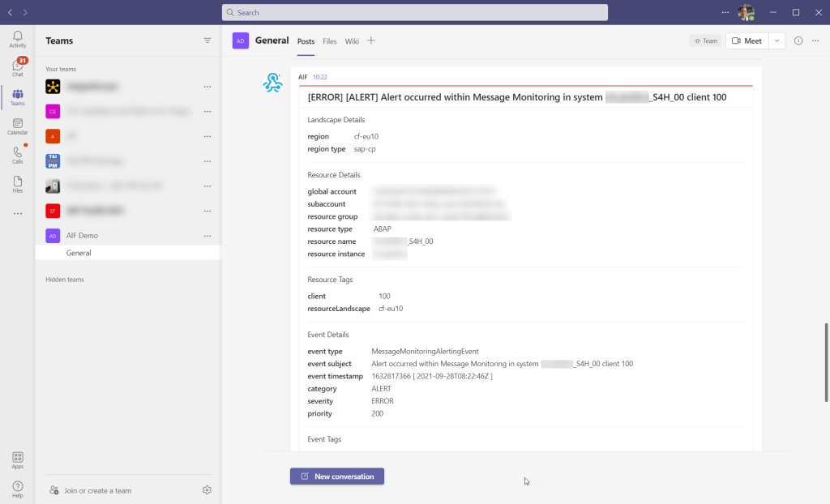This screenshot has height=504, width=830.
Task: Go back using the back arrow
Action: click(10, 12)
